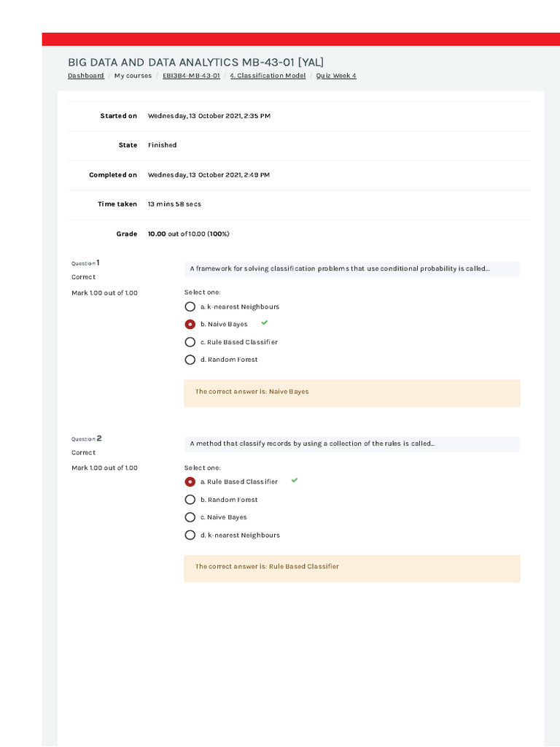Screen dimensions: 560x747
Task: Open the Dashboard breadcrumb link
Action: click(86, 76)
